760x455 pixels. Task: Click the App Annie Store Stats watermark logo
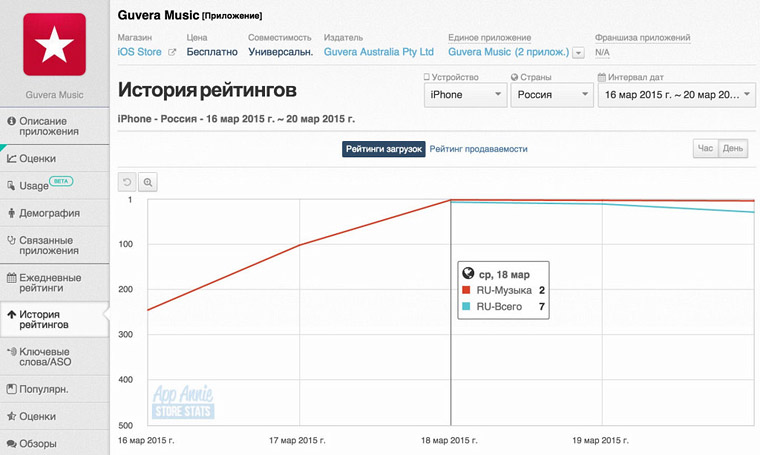point(183,402)
